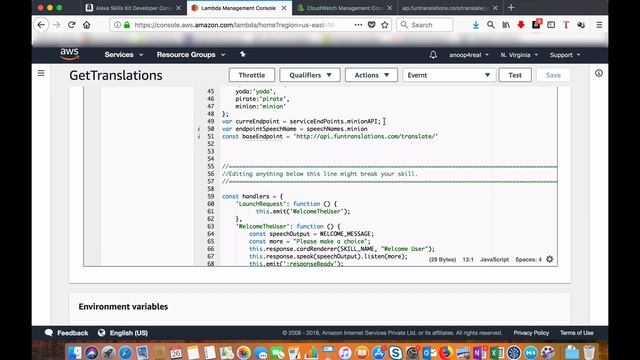Image resolution: width=640 pixels, height=360 pixels.
Task: Click WELCOME_MESSAGE on line 64
Action: (345, 234)
